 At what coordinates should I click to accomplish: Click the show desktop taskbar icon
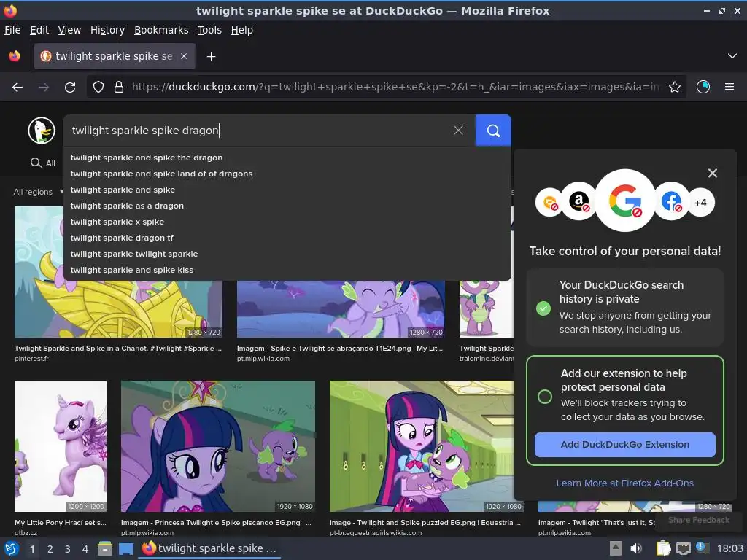point(125,549)
